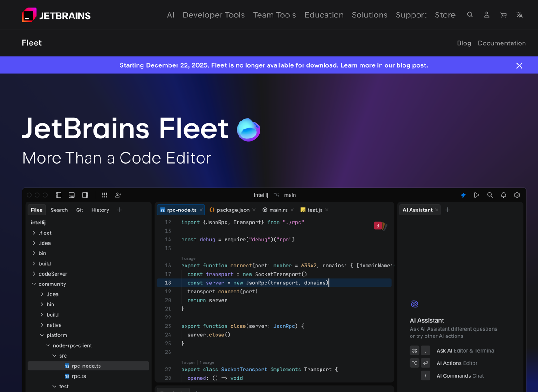Toggle the bottom panel visibility icon
538x392 pixels.
coord(72,195)
